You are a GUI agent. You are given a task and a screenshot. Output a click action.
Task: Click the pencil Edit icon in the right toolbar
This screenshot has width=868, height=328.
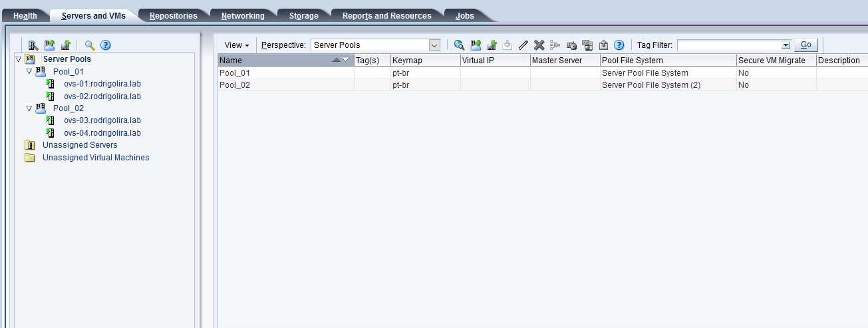click(523, 45)
